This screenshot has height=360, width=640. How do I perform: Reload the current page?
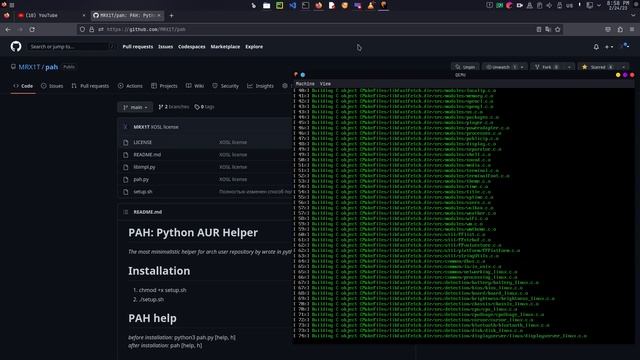point(32,29)
